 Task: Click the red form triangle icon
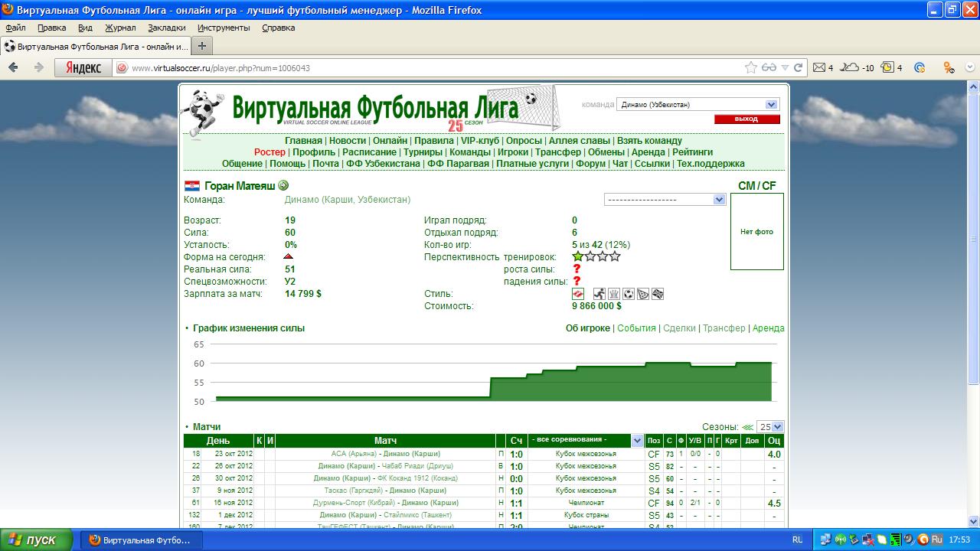pyautogui.click(x=289, y=256)
